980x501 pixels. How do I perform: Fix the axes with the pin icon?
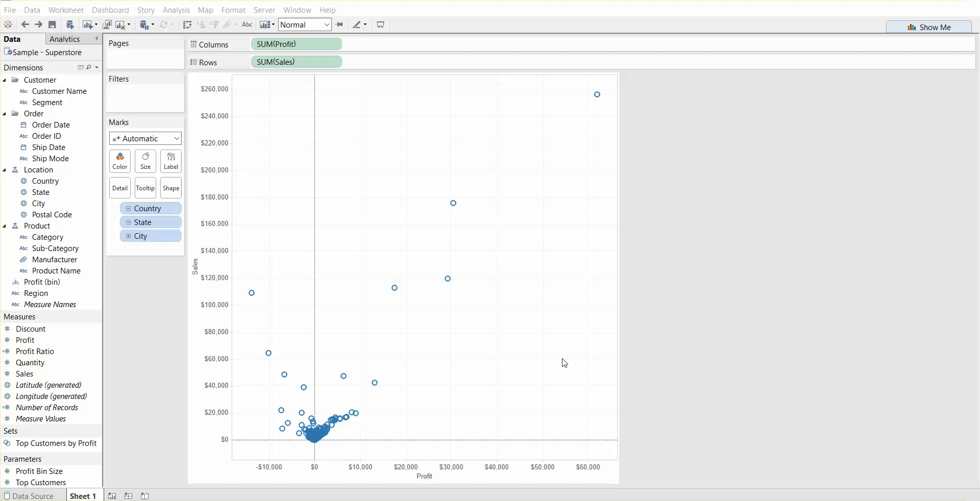click(339, 24)
